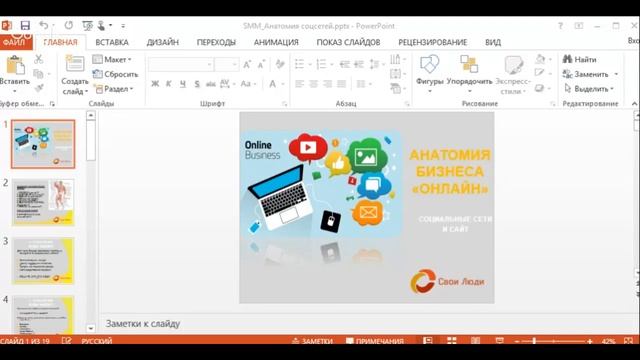640x360 pixels.
Task: Toggle ЗАМЕТКИ in the status bar
Action: (x=312, y=341)
